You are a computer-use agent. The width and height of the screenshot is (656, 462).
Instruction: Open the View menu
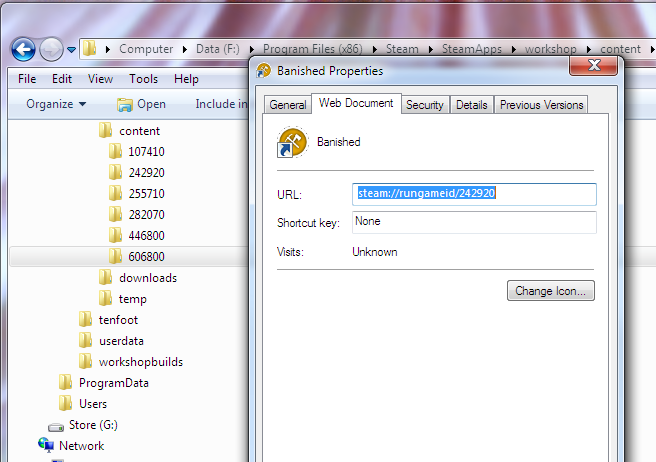(x=100, y=79)
